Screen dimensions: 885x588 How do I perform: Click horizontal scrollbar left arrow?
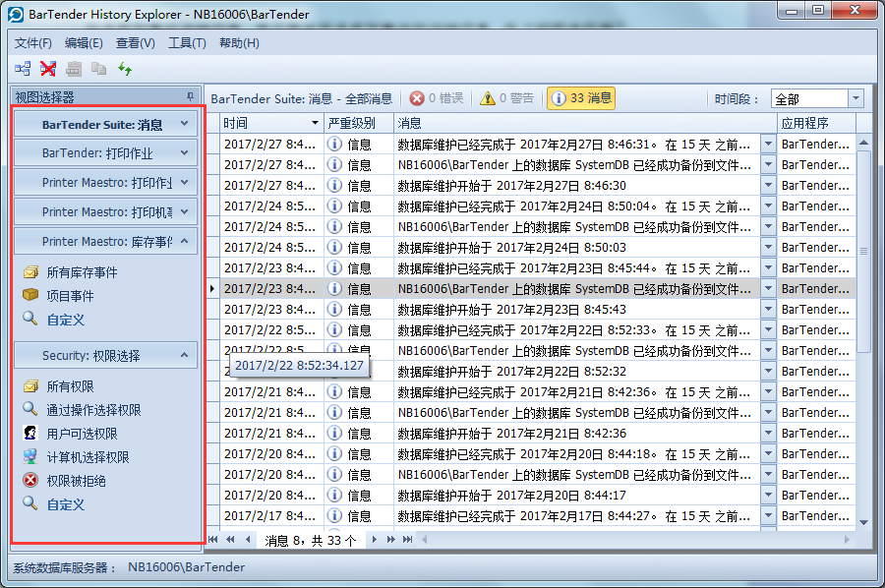click(425, 540)
